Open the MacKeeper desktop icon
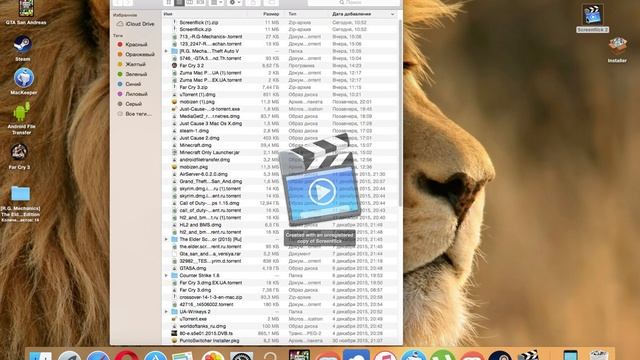Screen dimensions: 640x360 tap(23, 82)
